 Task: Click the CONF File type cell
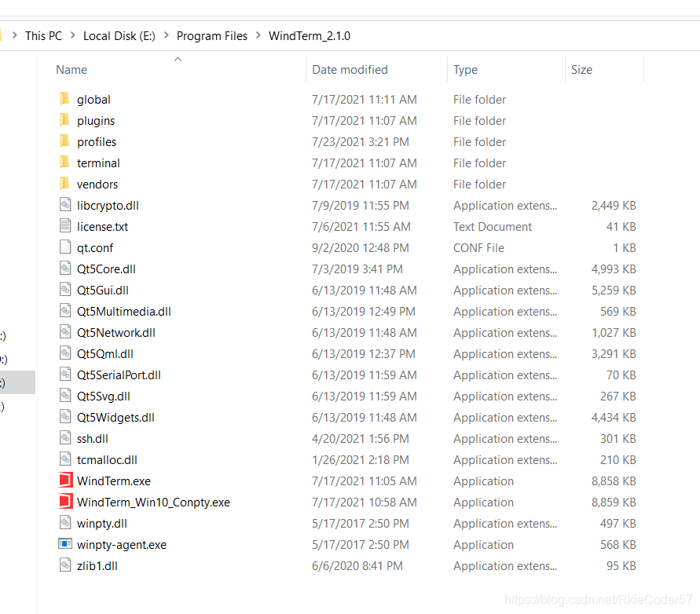point(478,248)
